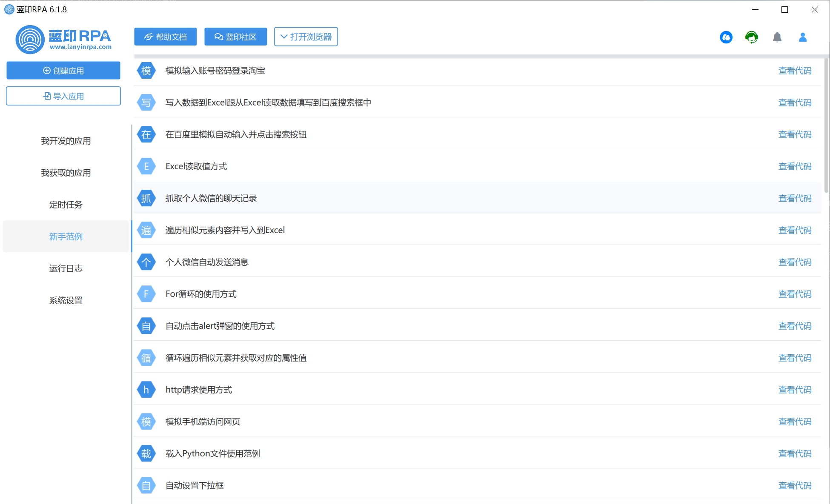
Task: Expand the 打开浏览器 dropdown
Action: (x=306, y=37)
